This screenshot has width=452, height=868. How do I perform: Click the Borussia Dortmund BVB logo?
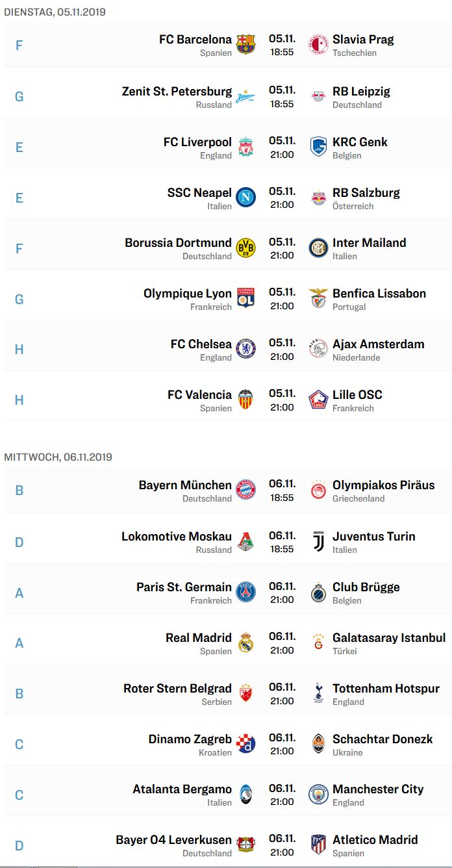tap(245, 248)
